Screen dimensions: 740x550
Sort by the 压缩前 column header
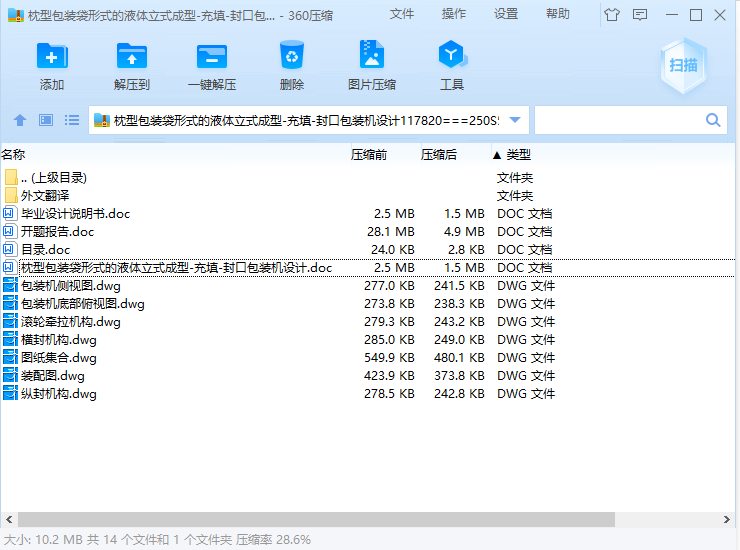click(369, 154)
